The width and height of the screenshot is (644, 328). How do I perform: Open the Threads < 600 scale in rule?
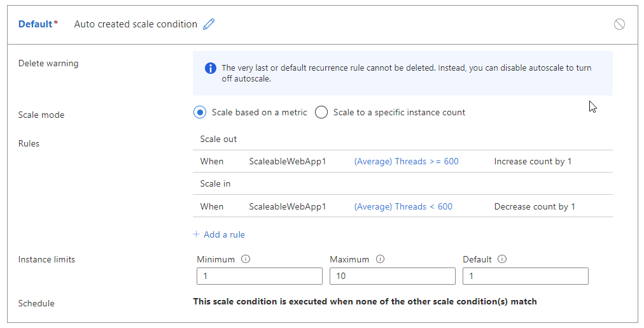pos(403,206)
